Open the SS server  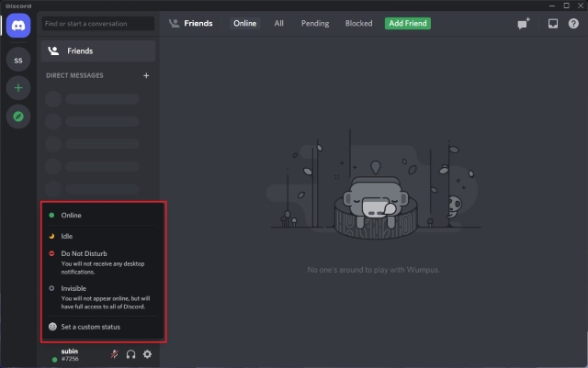point(18,60)
